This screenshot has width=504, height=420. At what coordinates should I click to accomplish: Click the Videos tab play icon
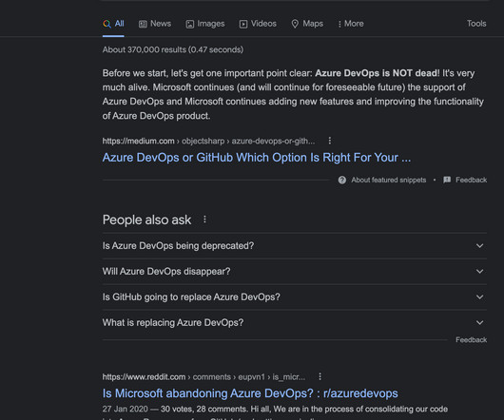click(x=243, y=24)
